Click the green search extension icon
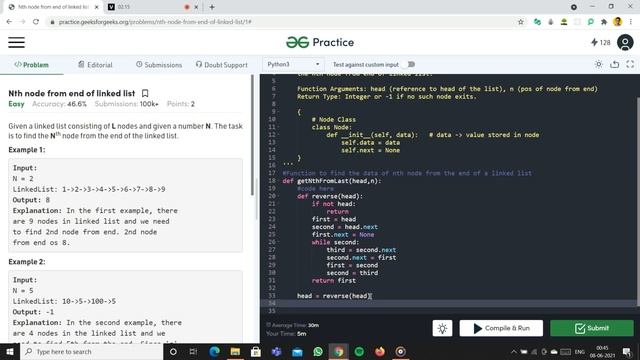Viewport: 640px width, 360px height. pyautogui.click(x=590, y=22)
